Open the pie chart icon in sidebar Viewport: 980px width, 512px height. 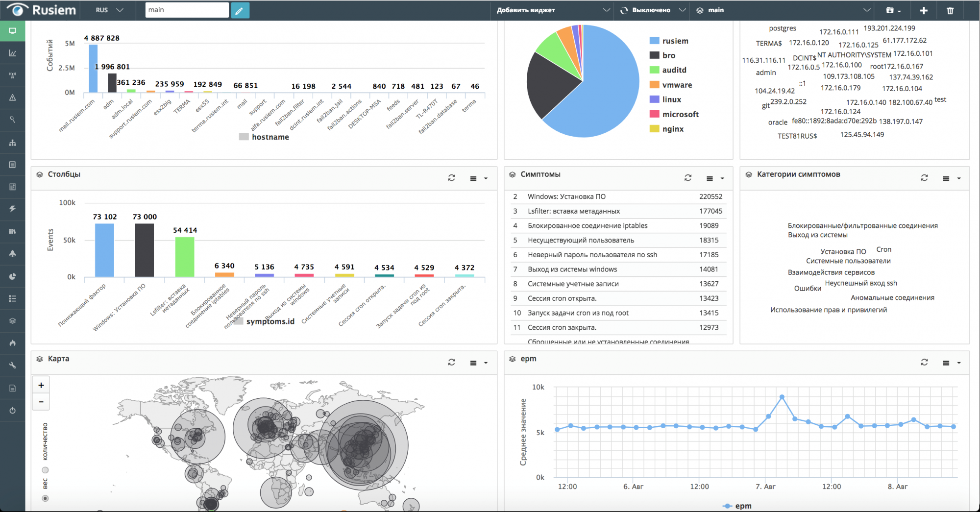(13, 276)
